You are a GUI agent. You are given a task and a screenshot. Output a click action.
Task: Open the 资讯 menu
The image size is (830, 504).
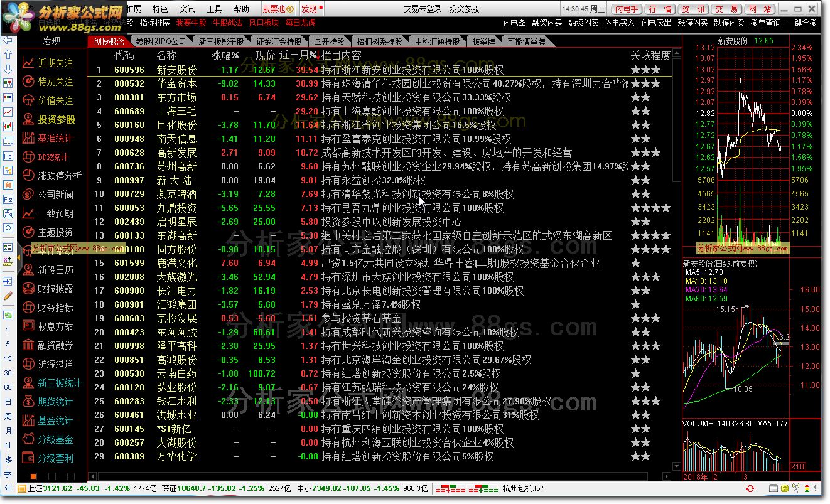coord(187,9)
